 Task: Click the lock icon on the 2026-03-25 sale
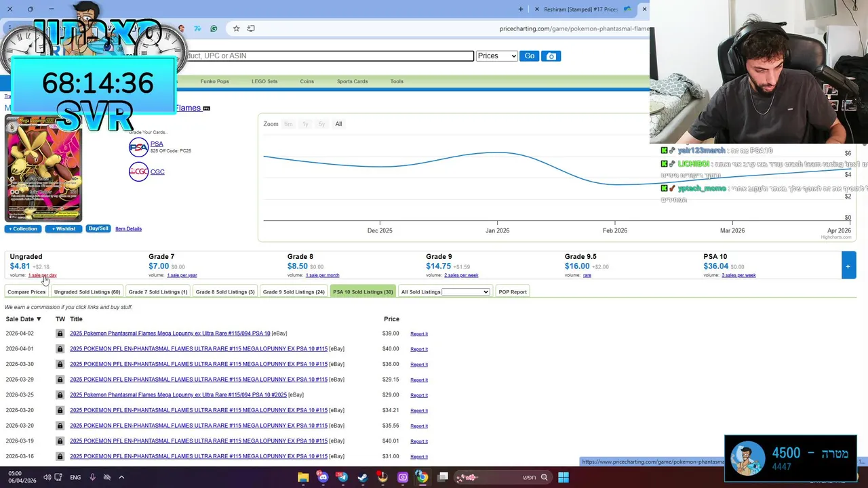point(60,395)
